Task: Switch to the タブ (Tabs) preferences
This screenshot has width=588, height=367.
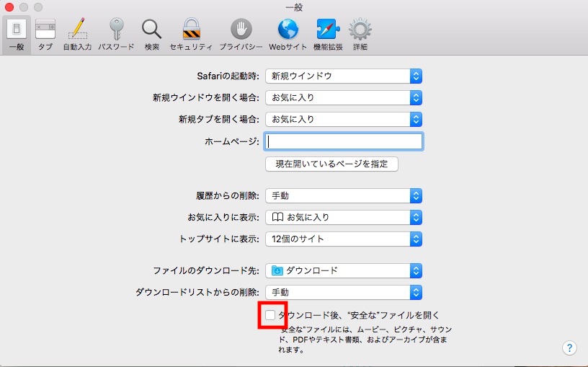Action: click(x=45, y=35)
